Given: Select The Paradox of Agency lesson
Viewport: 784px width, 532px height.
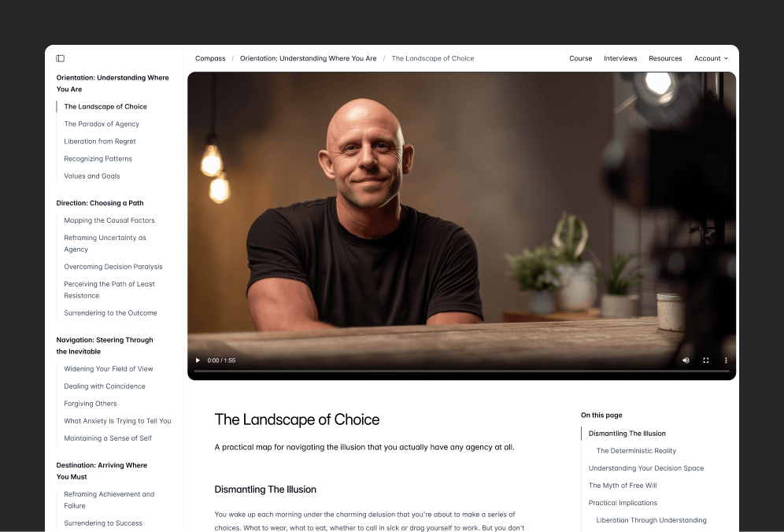Looking at the screenshot, I should (x=102, y=124).
